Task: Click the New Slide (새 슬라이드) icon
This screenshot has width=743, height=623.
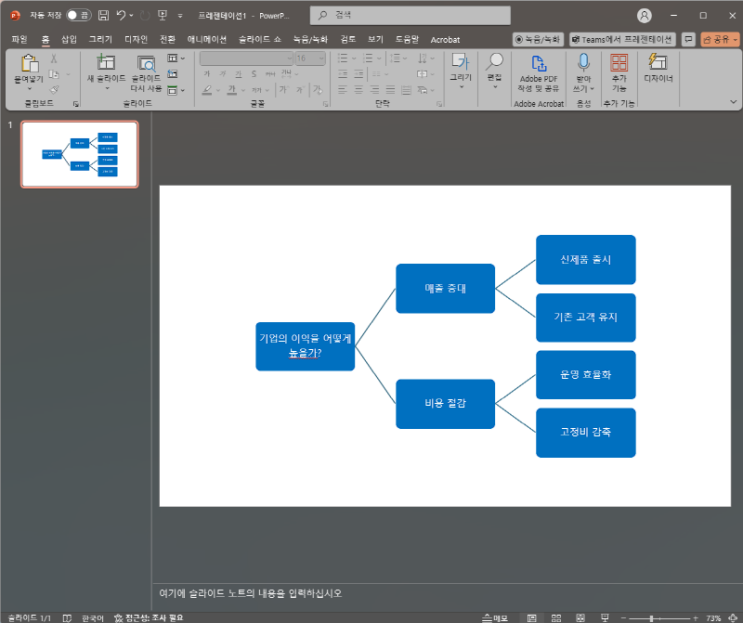Action: [x=106, y=63]
